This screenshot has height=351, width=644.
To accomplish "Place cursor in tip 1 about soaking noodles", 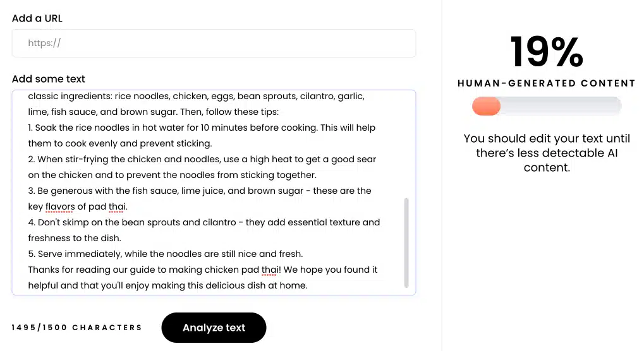I will click(x=202, y=136).
